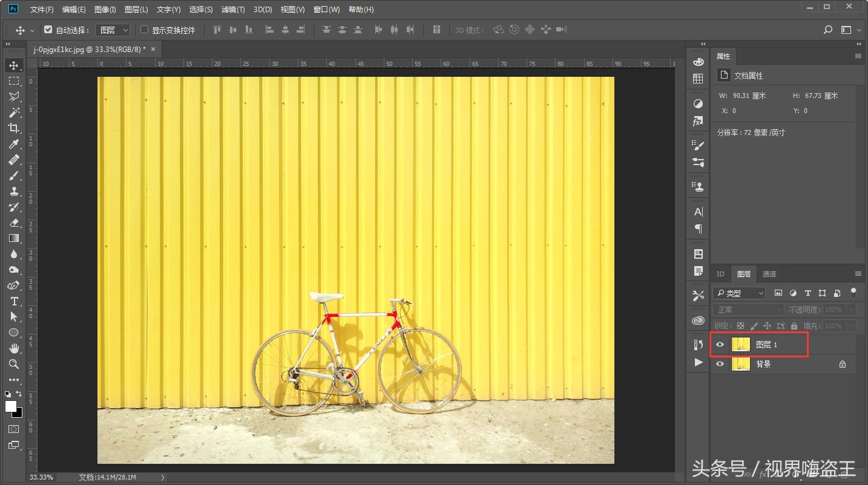Switch to the 通道 tab

(x=769, y=274)
